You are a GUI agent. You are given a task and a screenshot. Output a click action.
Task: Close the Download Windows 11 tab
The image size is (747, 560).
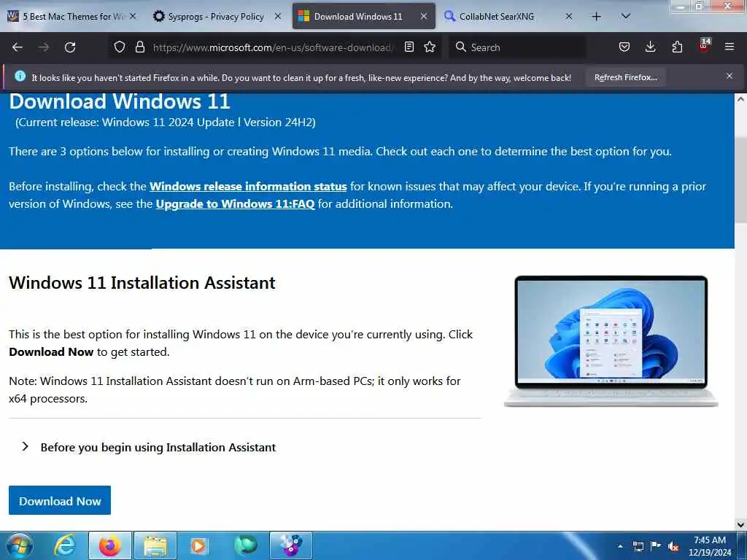coord(424,17)
